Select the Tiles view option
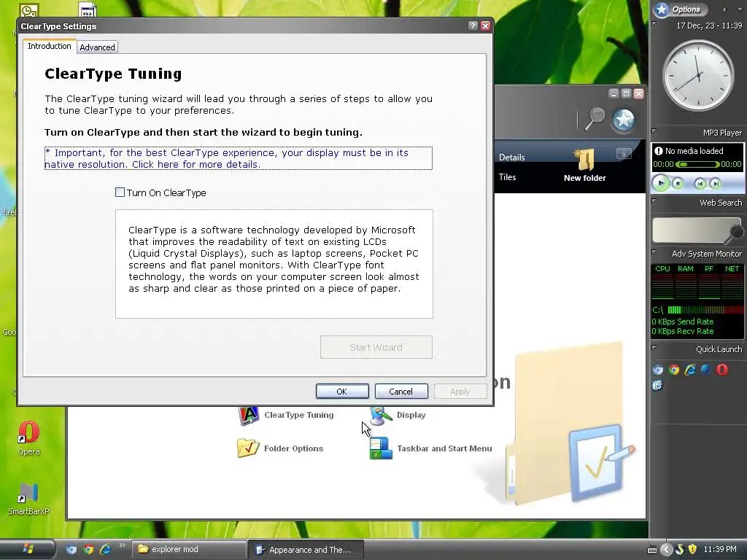The image size is (747, 560). click(508, 177)
